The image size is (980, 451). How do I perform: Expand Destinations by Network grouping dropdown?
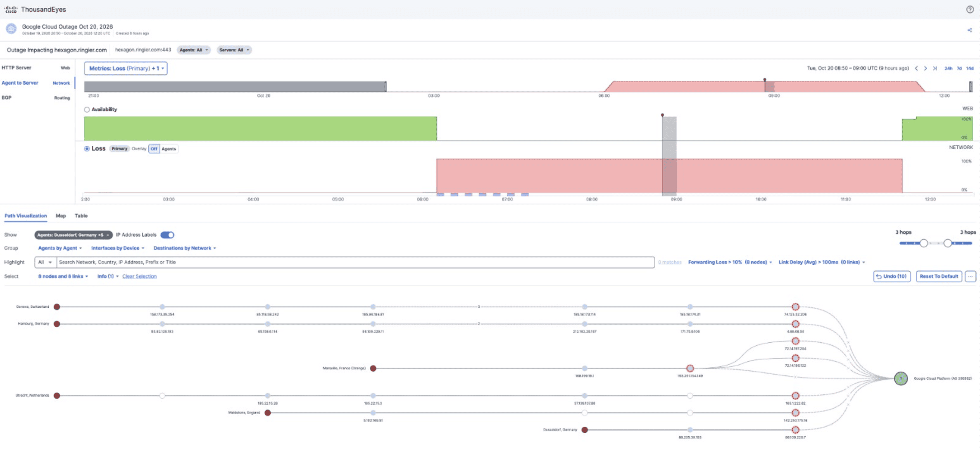click(x=185, y=248)
